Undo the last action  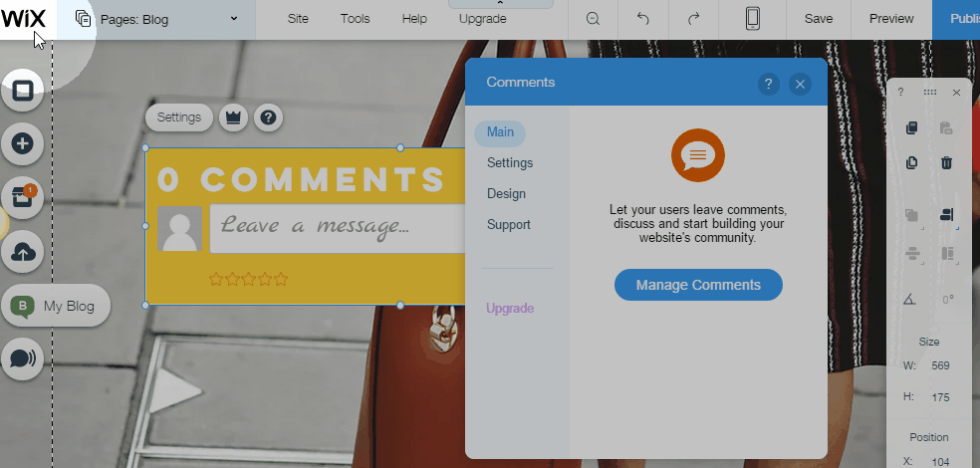point(643,19)
